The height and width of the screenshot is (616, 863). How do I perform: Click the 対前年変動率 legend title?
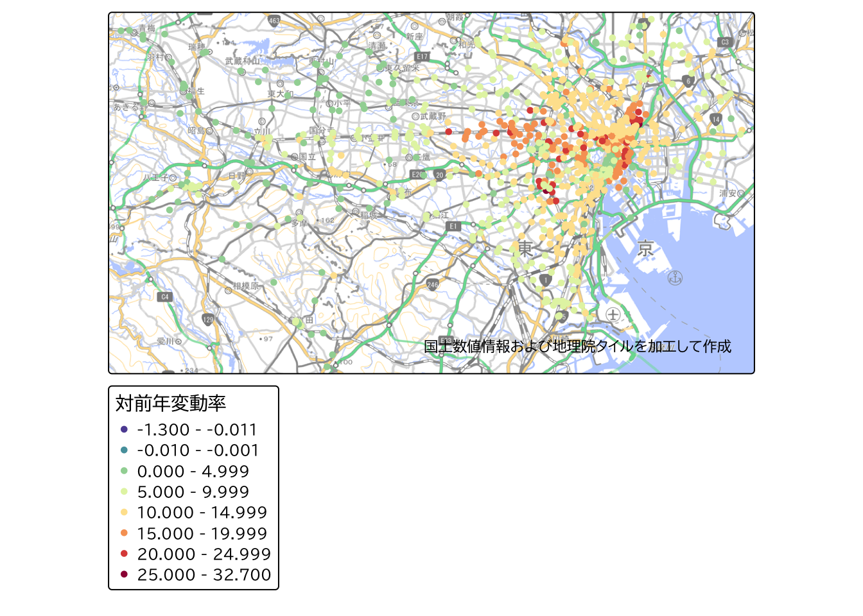[171, 404]
